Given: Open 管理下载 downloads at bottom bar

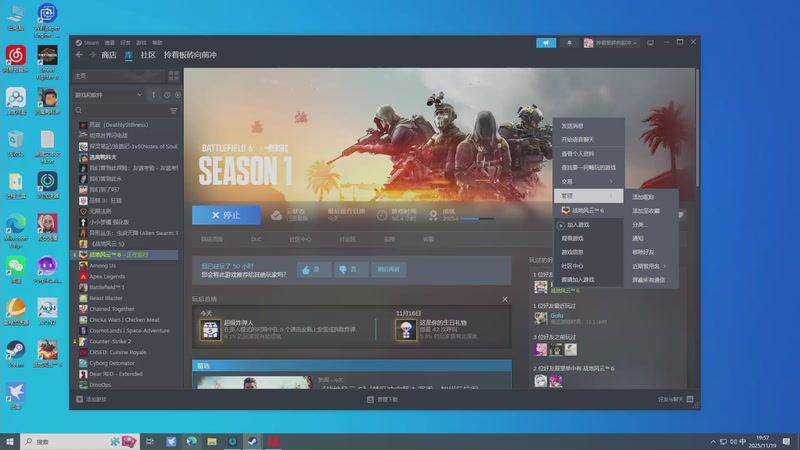Looking at the screenshot, I should (x=383, y=399).
